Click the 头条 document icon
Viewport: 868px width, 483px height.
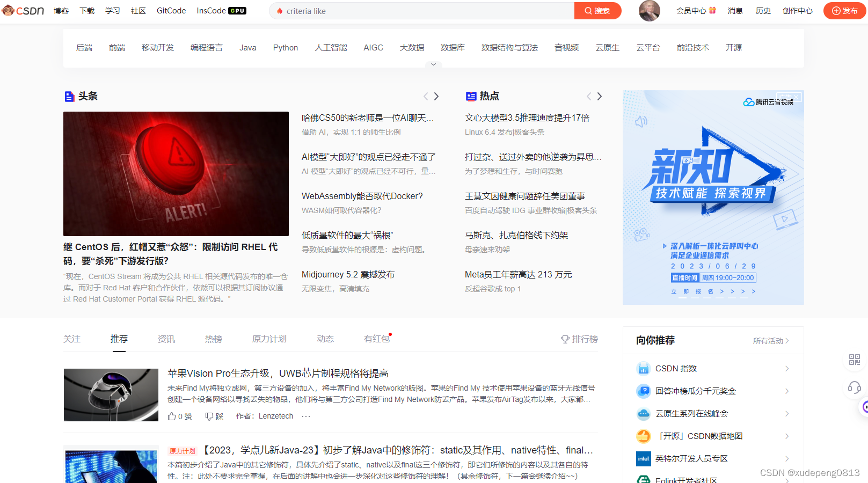(x=69, y=96)
